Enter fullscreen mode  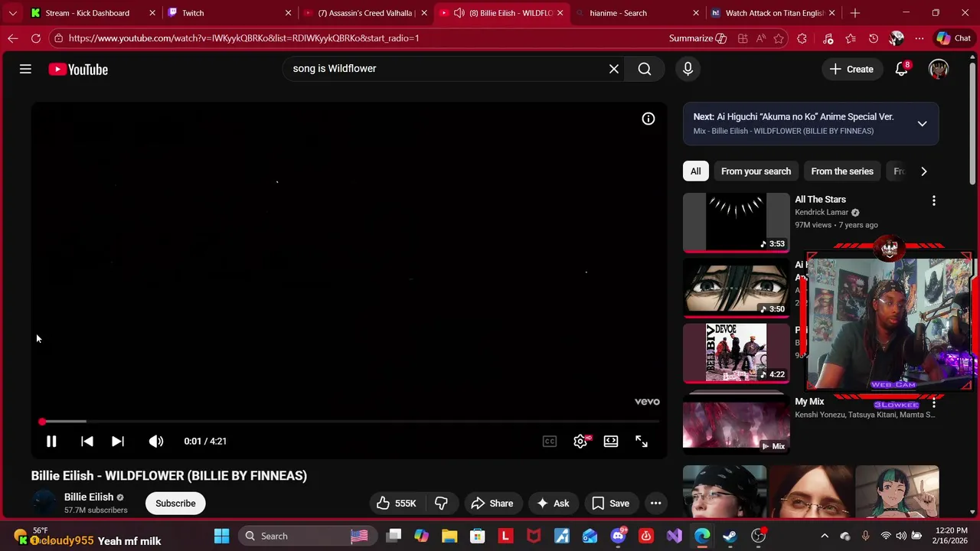[x=642, y=442]
